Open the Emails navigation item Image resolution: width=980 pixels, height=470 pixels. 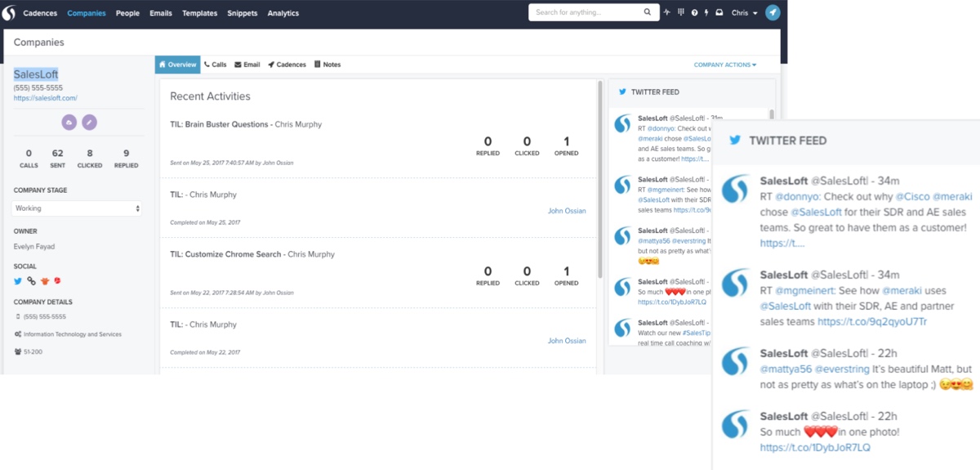[161, 13]
